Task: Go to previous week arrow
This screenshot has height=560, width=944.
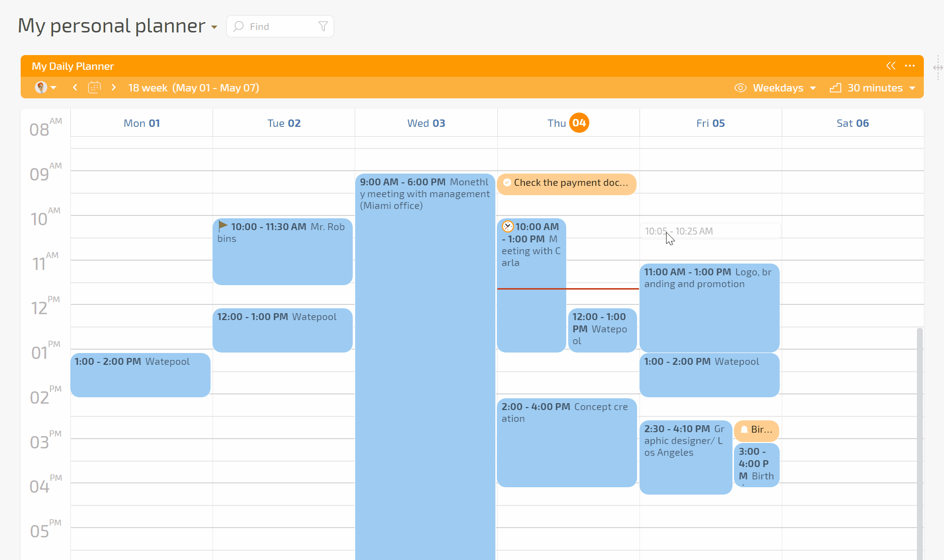Action: tap(75, 88)
